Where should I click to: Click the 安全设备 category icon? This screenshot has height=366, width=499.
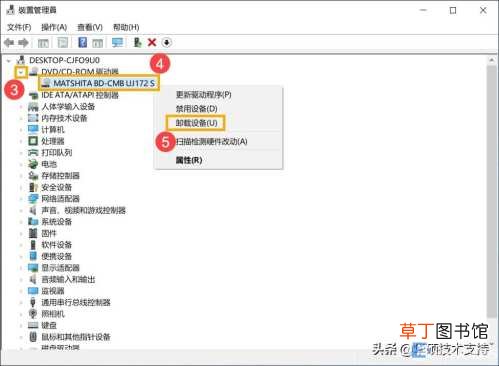[33, 187]
